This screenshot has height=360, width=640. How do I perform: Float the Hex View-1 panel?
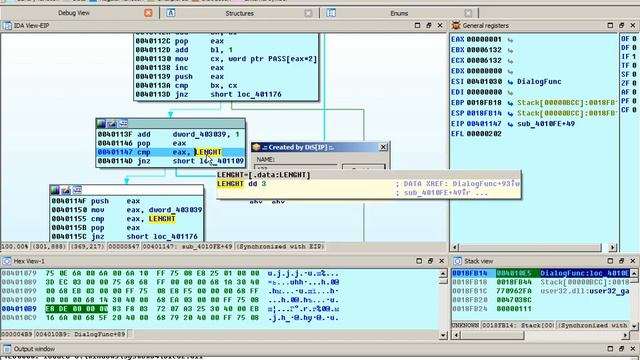[x=430, y=261]
